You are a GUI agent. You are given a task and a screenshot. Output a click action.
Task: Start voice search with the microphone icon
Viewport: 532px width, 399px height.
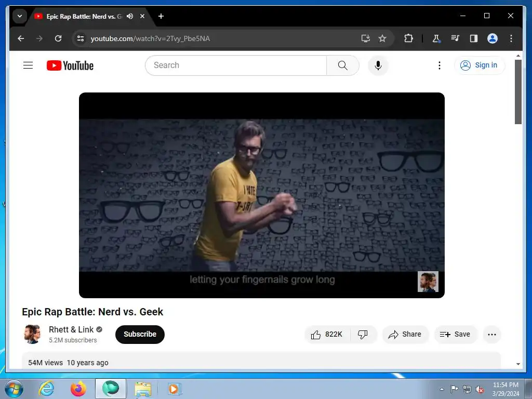378,65
